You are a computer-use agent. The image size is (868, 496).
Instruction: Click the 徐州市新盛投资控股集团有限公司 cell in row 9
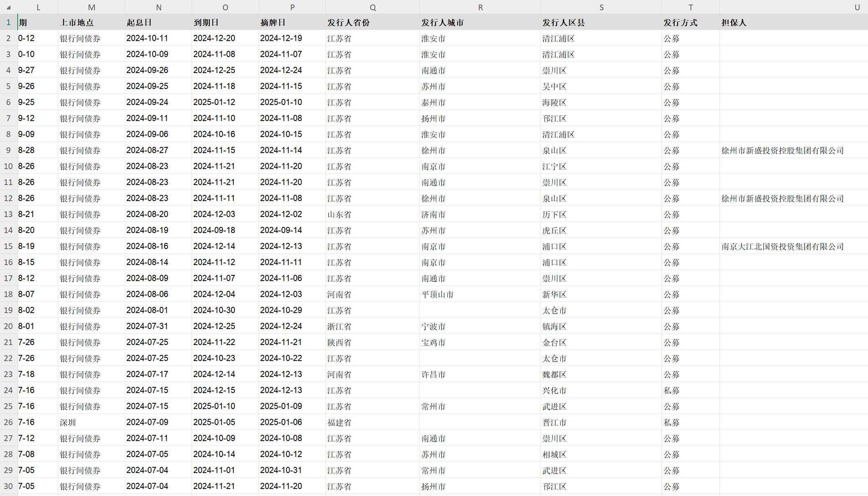coord(782,150)
